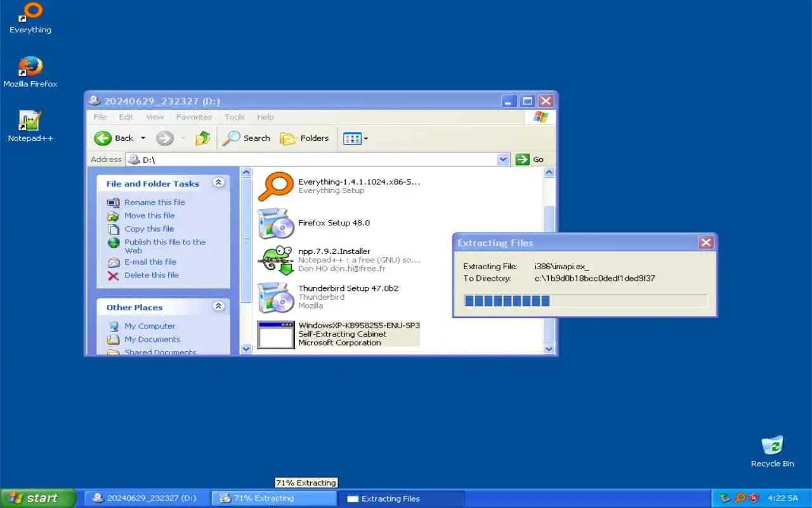Click the E-mail this file icon
Screen dimensions: 812x508
[114, 262]
